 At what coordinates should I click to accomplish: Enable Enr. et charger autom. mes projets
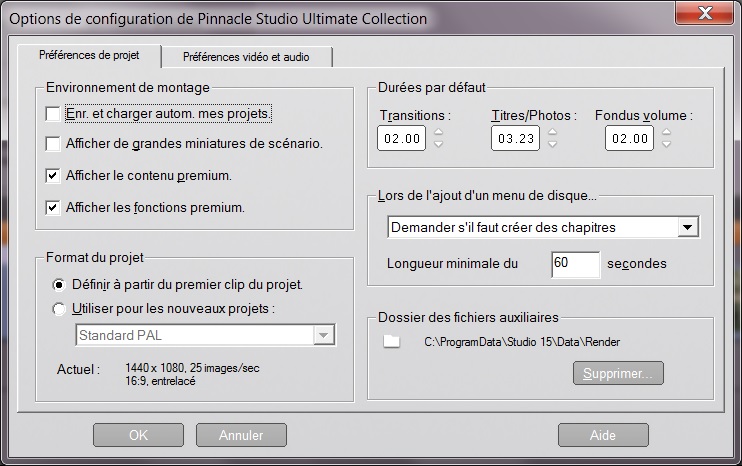53,114
